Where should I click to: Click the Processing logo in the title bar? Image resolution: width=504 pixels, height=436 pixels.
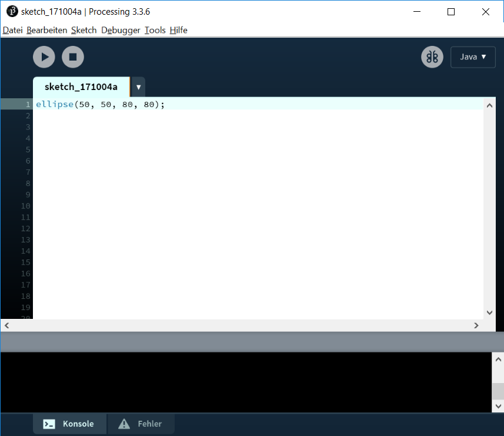(12, 11)
